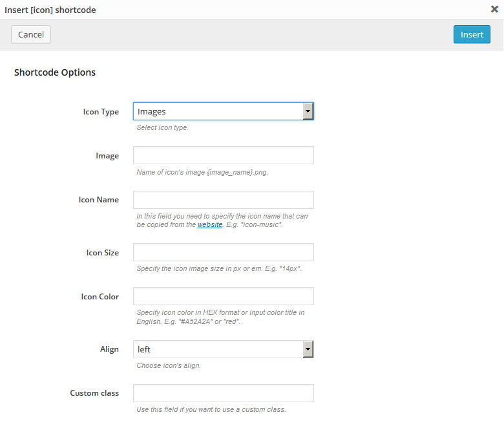Click the Align field label
This screenshot has width=504, height=441.
(x=109, y=349)
